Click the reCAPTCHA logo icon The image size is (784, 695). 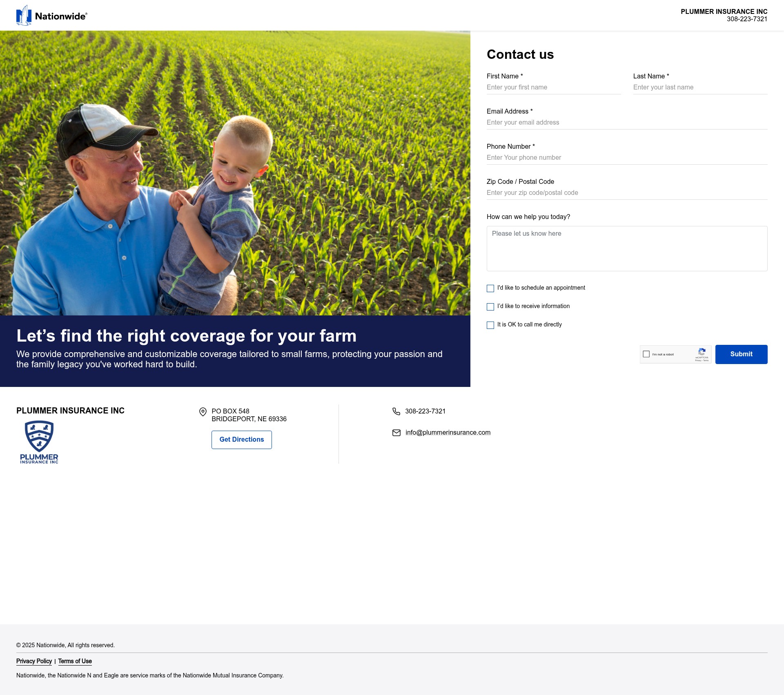702,351
